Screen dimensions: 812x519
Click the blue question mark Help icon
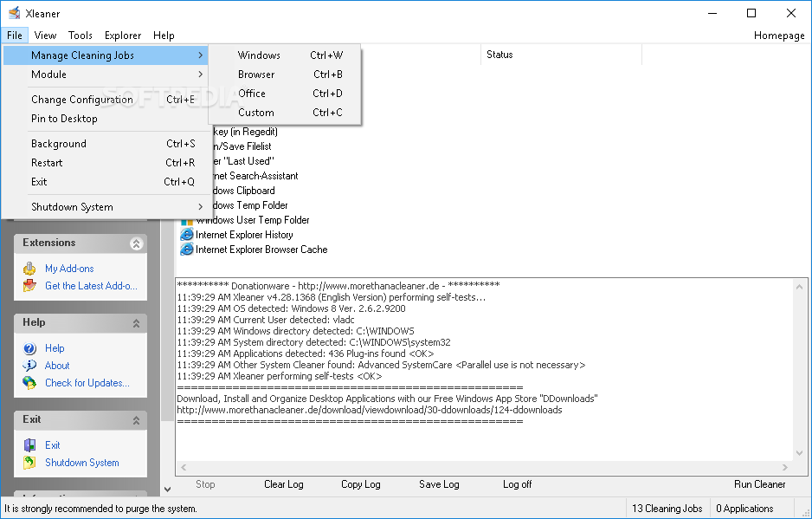click(29, 348)
